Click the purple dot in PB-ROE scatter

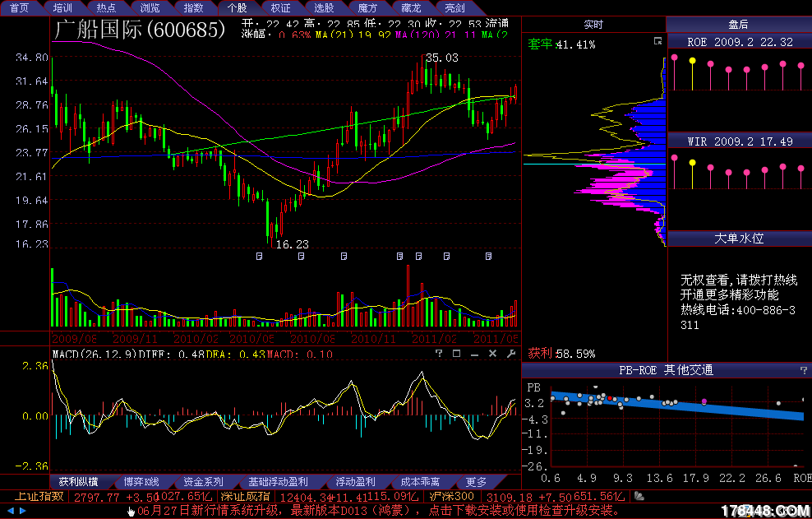tap(704, 401)
